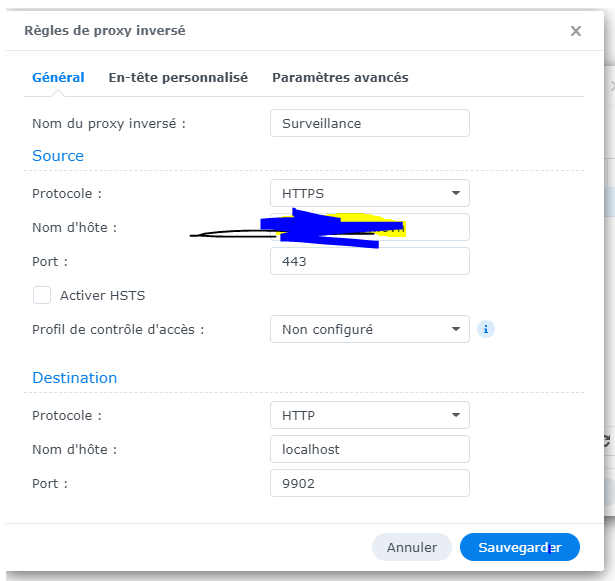This screenshot has width=615, height=581.
Task: Click the dialog title Règles de proxy inversé
Action: (103, 31)
